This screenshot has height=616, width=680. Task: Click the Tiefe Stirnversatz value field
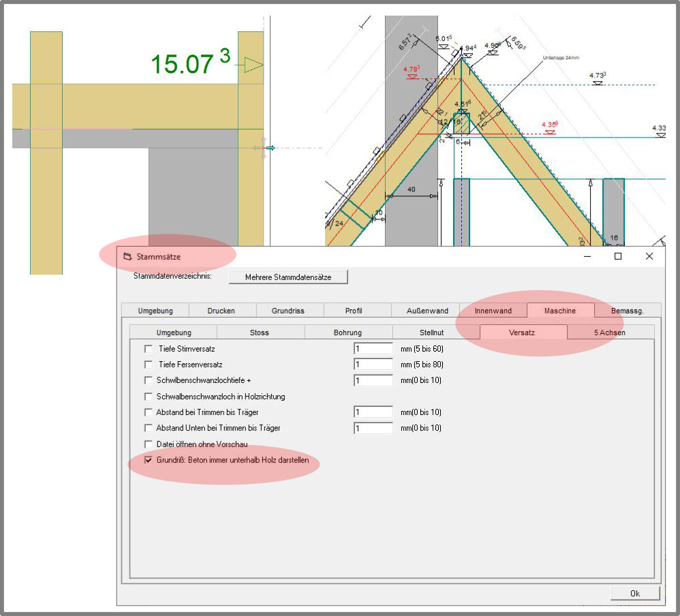click(373, 349)
